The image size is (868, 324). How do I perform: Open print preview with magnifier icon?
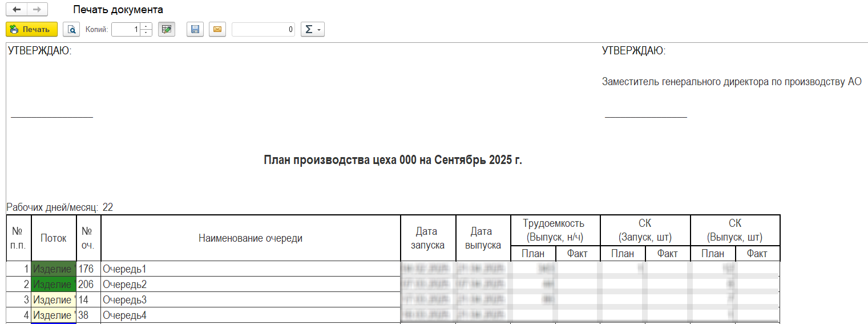(72, 29)
